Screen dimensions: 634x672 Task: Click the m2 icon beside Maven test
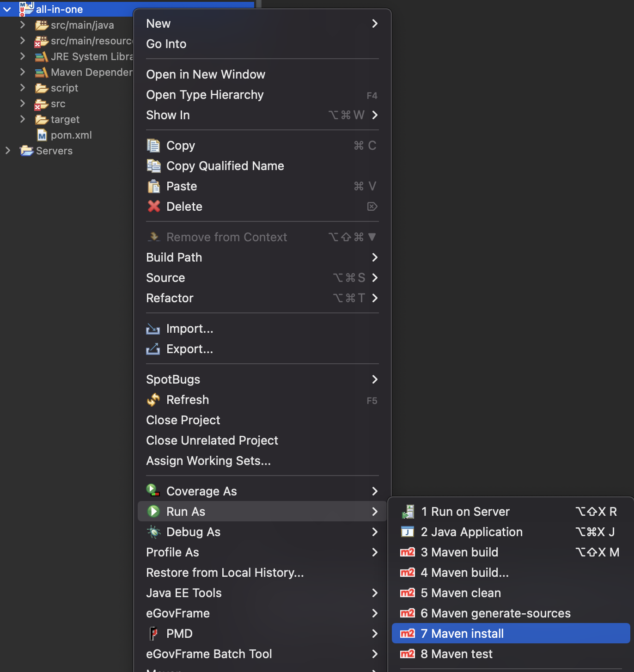point(408,654)
